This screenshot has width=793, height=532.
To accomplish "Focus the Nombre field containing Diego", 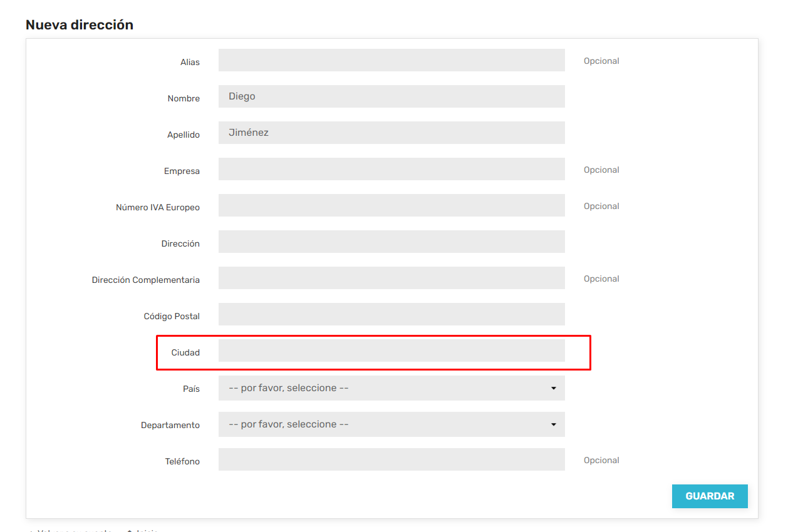I will pos(391,96).
